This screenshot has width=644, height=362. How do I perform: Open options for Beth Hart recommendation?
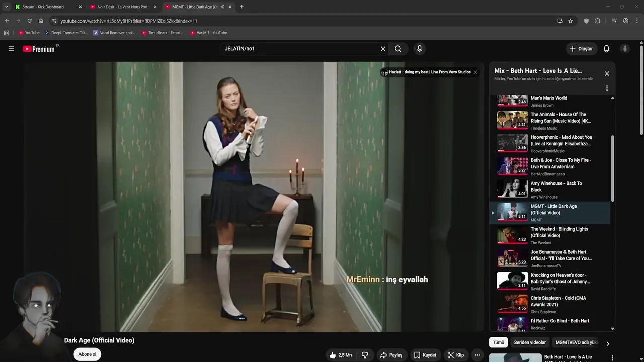click(612, 358)
